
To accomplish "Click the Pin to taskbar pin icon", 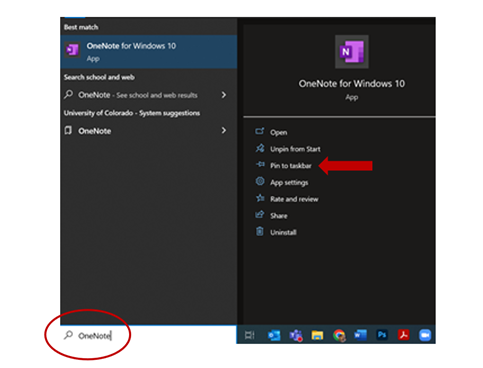I will (x=260, y=164).
